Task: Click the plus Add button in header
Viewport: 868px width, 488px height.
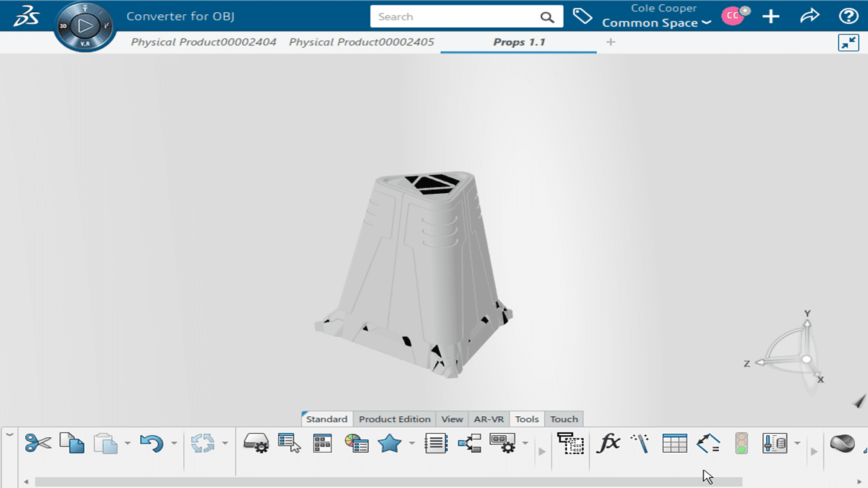Action: [771, 16]
